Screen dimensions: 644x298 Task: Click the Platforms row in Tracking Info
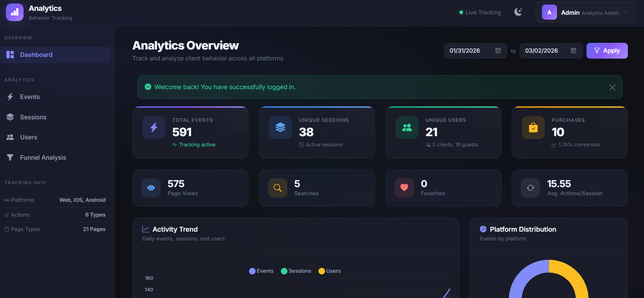(55, 200)
